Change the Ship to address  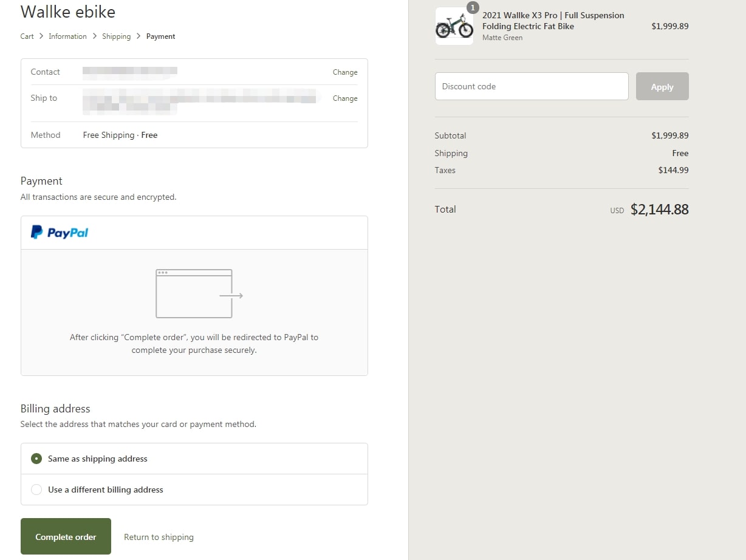[345, 98]
